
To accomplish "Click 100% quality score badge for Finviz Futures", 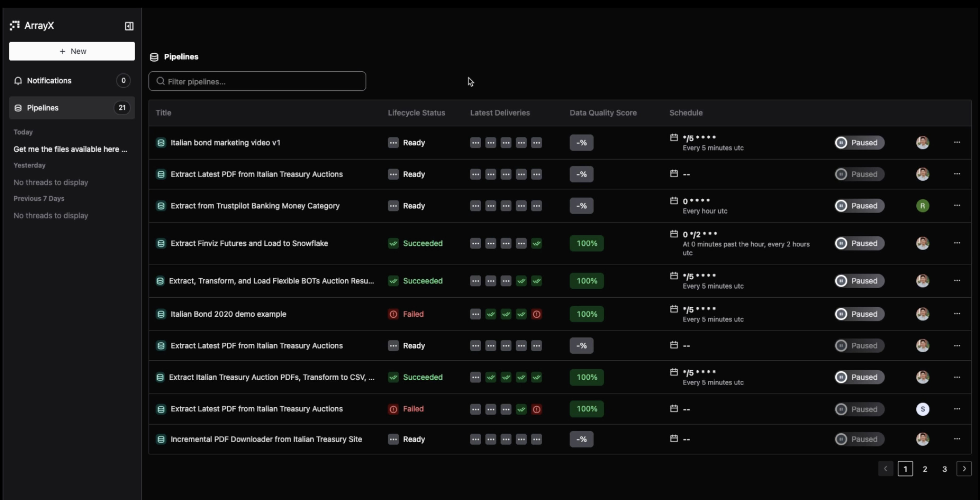I will (x=586, y=243).
